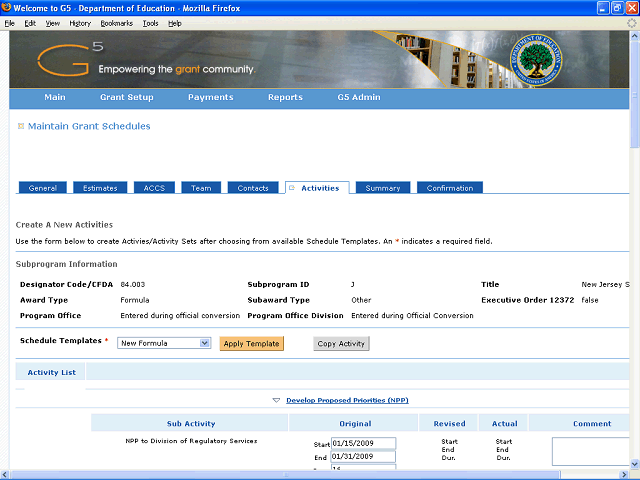The image size is (640, 480).
Task: Minimize the Firefox window
Action: 603,8
